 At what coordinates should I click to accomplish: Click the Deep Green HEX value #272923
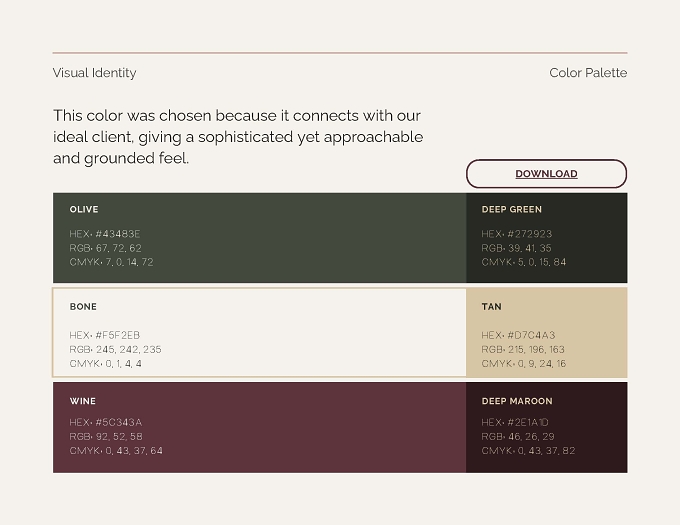(530, 234)
